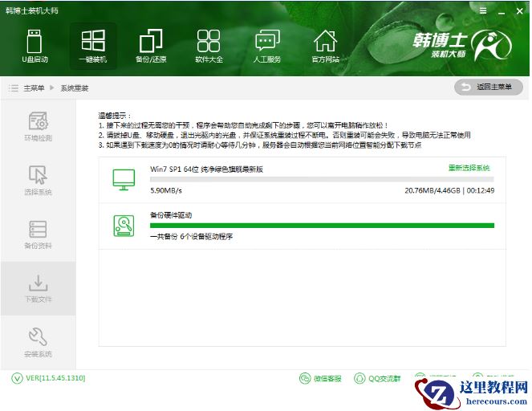
Task: Click the list icon beside 主菜单
Action: pos(14,88)
